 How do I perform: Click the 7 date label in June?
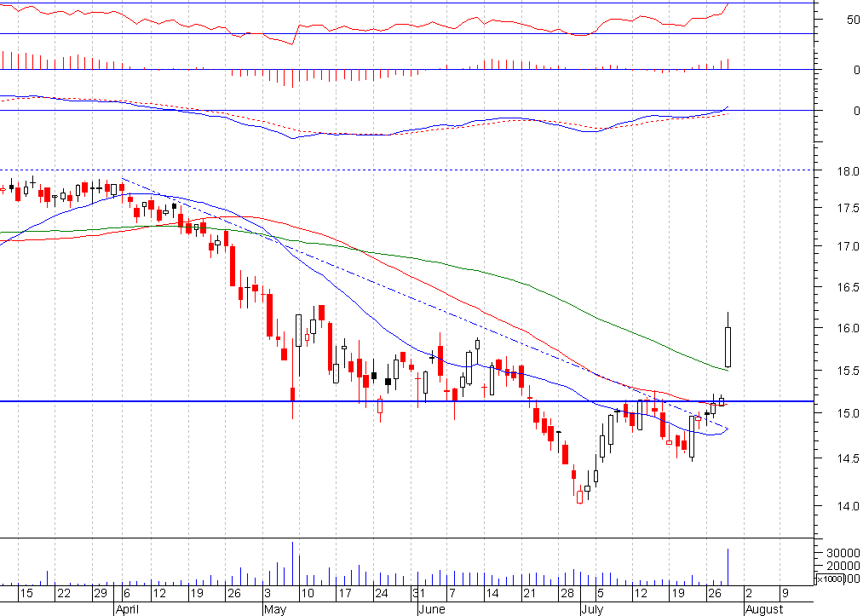pyautogui.click(x=452, y=594)
